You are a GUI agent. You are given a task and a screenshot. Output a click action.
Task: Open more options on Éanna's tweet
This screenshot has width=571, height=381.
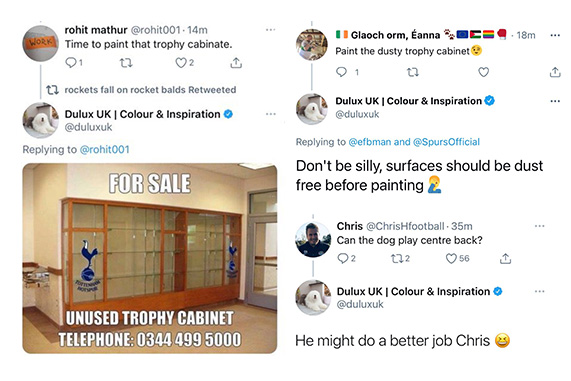pyautogui.click(x=555, y=35)
